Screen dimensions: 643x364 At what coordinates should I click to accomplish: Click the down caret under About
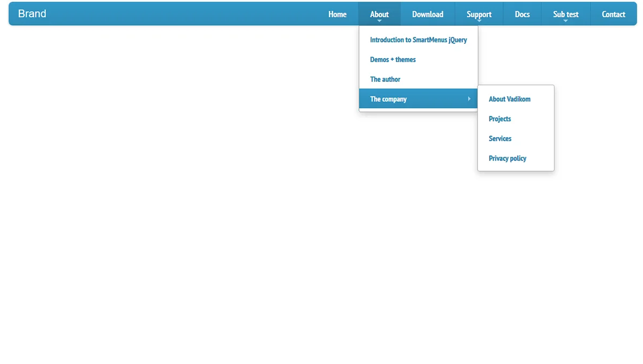tap(379, 21)
